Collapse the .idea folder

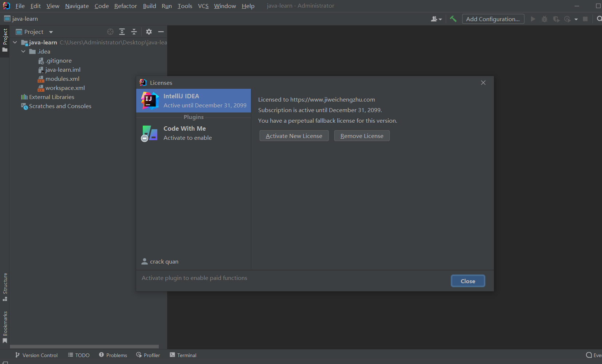(23, 51)
